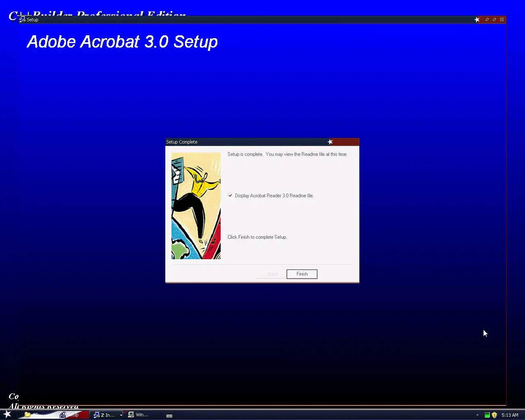
Task: Click Finish to complete Setup
Action: point(302,274)
